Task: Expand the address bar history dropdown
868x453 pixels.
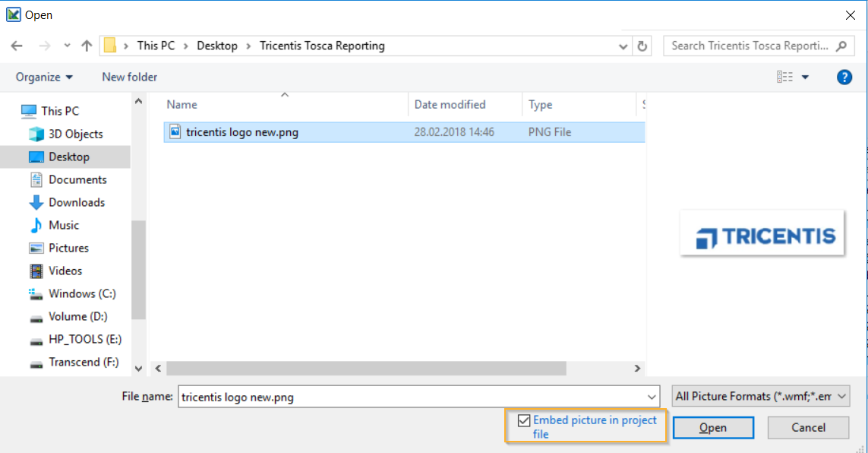Action: coord(623,46)
